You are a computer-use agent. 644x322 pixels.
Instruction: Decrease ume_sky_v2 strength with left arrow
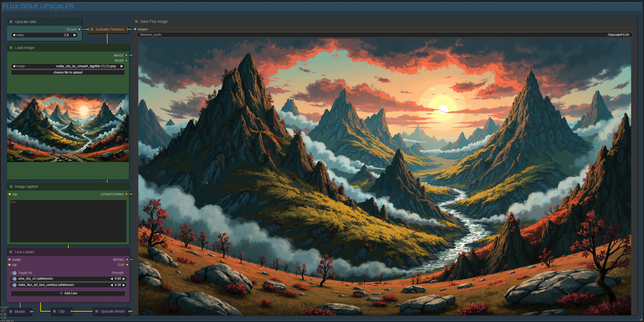(112, 279)
